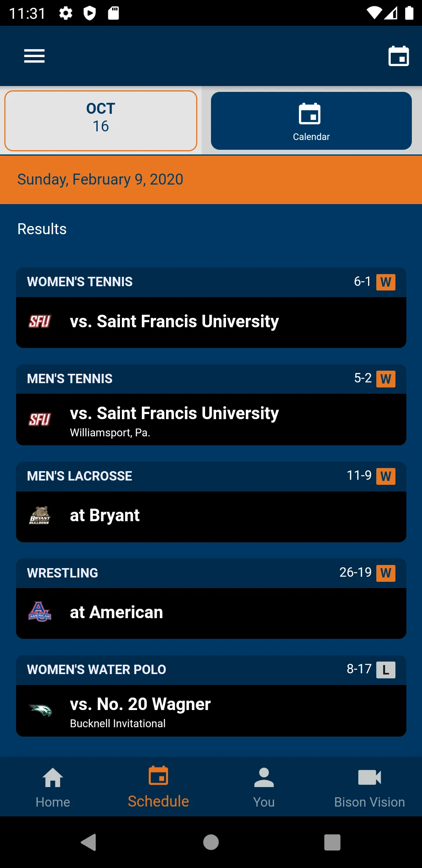Open the Bison Vision tab
Viewport: 422px width, 868px height.
pos(369,787)
